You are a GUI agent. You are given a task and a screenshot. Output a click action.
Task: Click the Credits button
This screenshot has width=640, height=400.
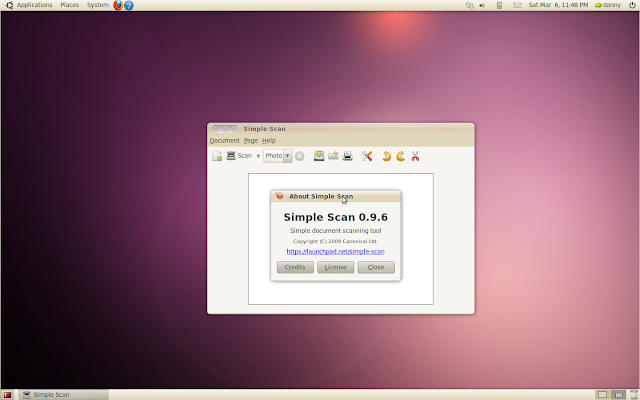tap(295, 267)
